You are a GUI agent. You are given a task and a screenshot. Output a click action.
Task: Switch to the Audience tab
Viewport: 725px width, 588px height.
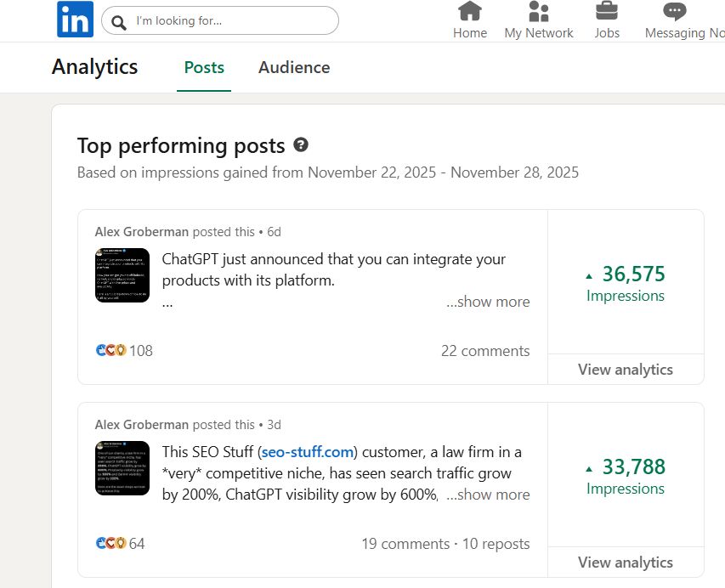(294, 67)
